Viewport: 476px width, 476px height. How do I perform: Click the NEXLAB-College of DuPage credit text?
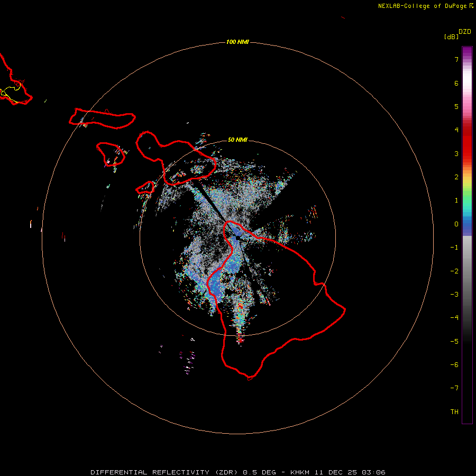pyautogui.click(x=426, y=6)
